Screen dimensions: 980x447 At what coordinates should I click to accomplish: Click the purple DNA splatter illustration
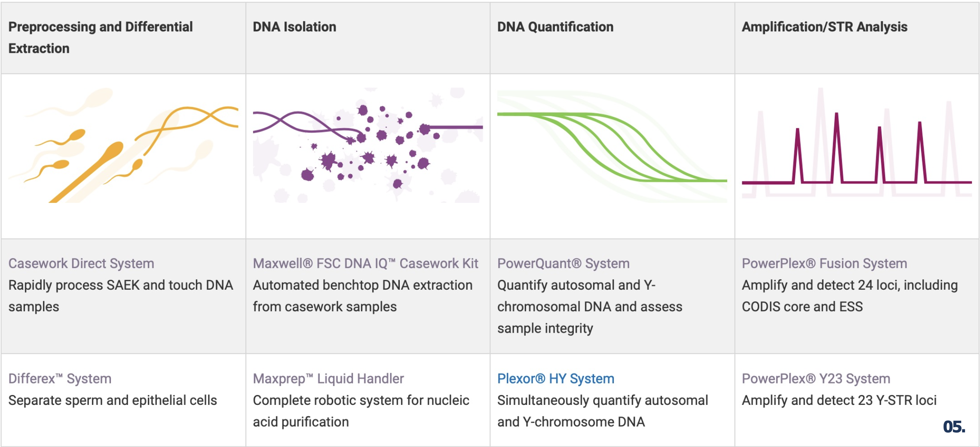pyautogui.click(x=367, y=145)
